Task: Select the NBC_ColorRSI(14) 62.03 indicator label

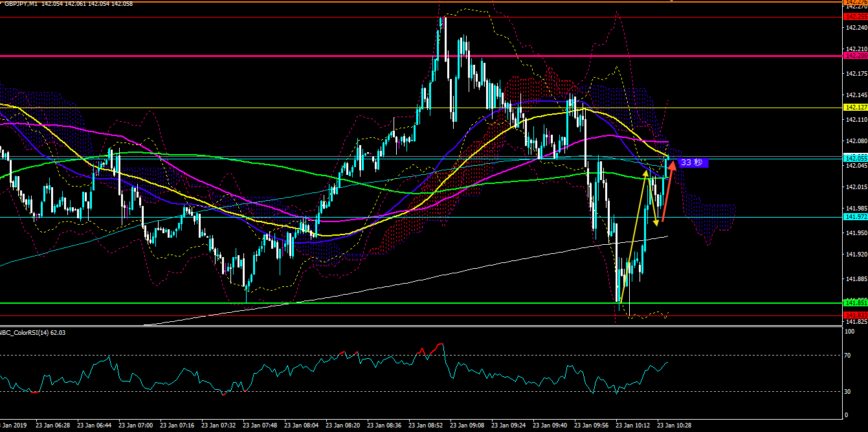Action: point(33,332)
